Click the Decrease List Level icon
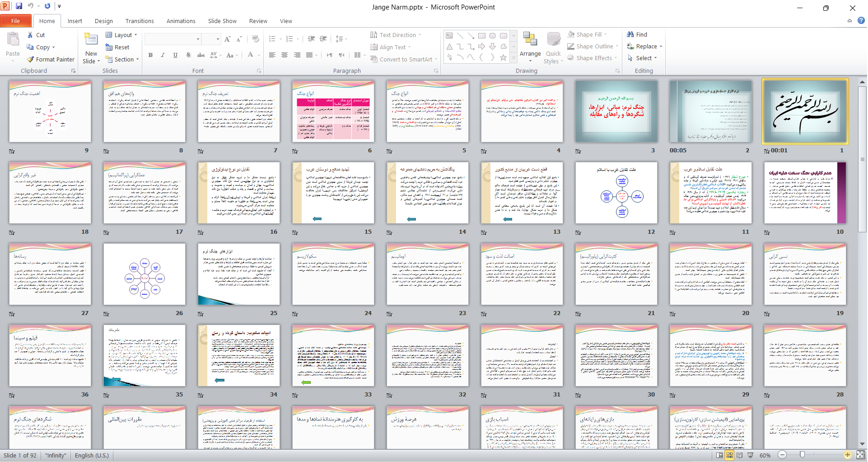Image resolution: width=868 pixels, height=462 pixels. [x=311, y=39]
